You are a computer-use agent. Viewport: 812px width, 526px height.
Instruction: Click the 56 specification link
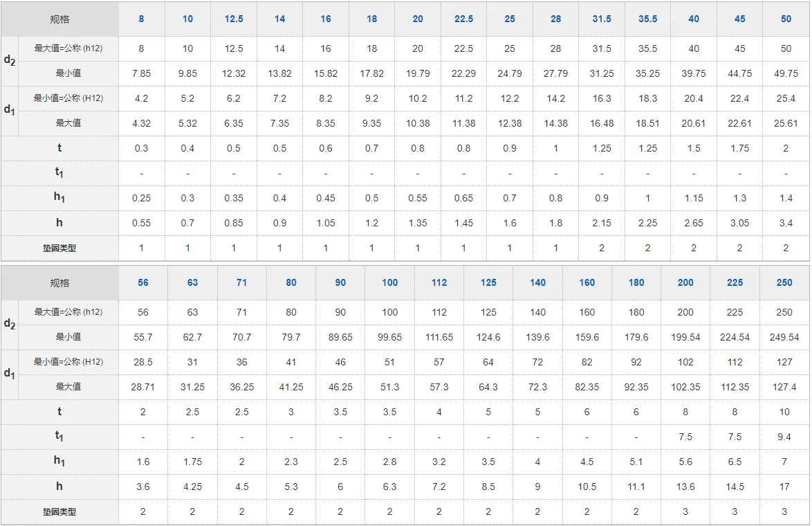(x=143, y=282)
